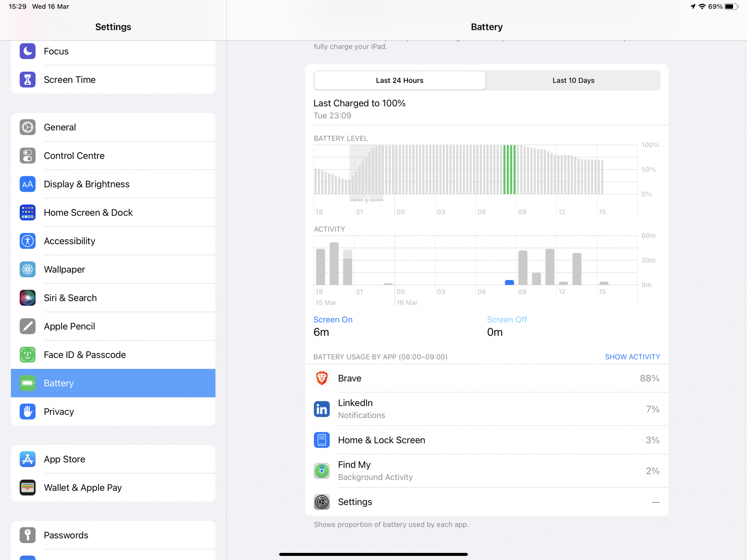Tap the Find My app icon
The height and width of the screenshot is (560, 747).
pos(322,471)
